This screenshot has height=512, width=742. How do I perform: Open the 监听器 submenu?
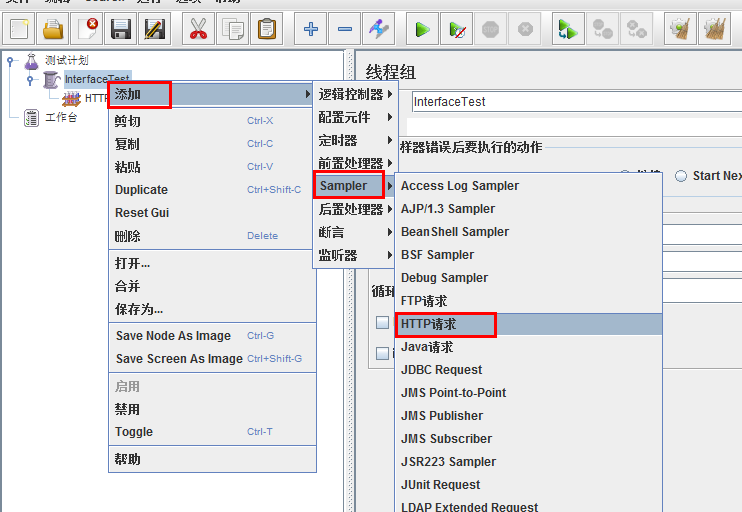coord(338,255)
